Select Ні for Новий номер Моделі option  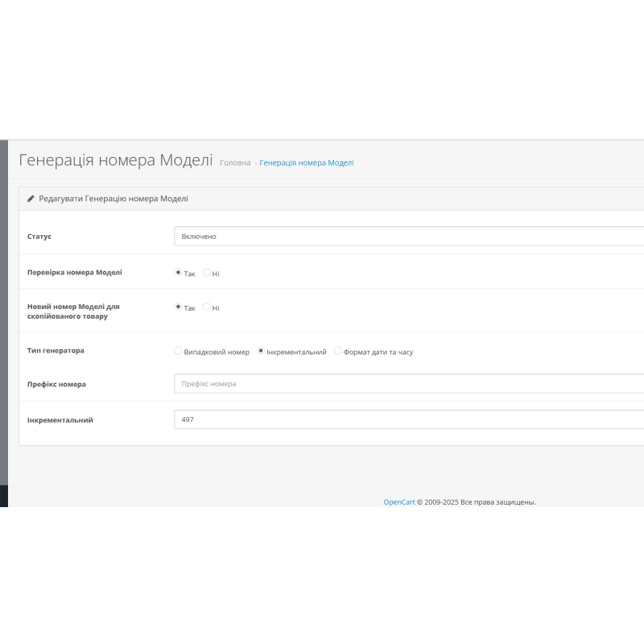click(x=206, y=307)
